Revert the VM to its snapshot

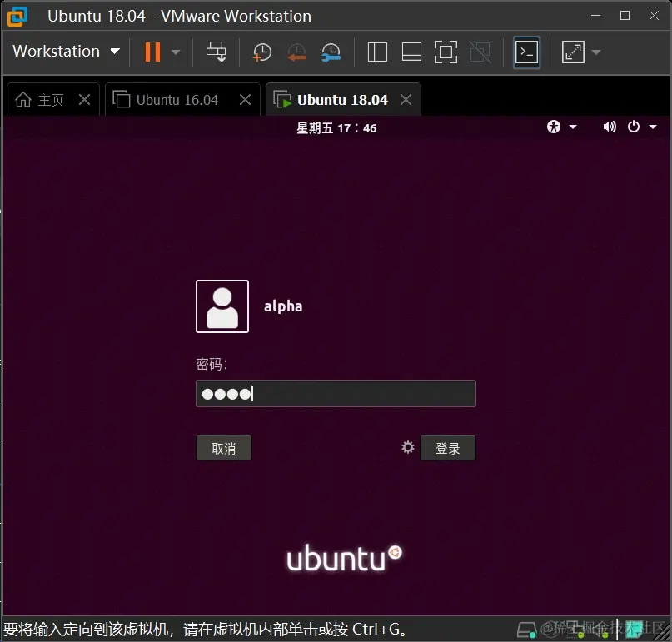click(296, 52)
